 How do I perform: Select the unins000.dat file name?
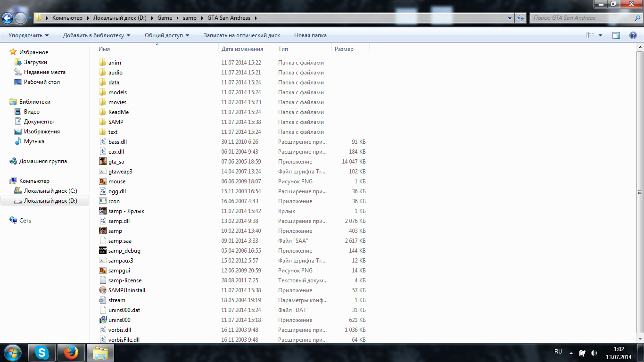click(x=124, y=310)
